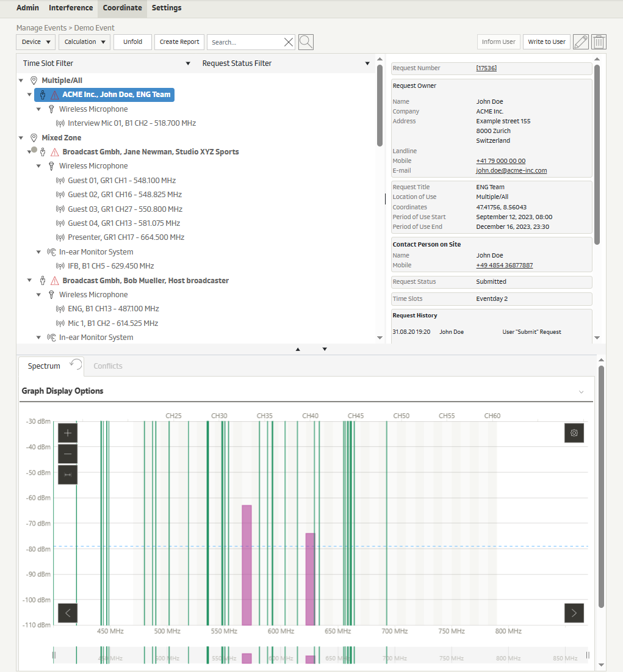Image resolution: width=623 pixels, height=672 pixels.
Task: Click the trash delete icon
Action: [599, 42]
